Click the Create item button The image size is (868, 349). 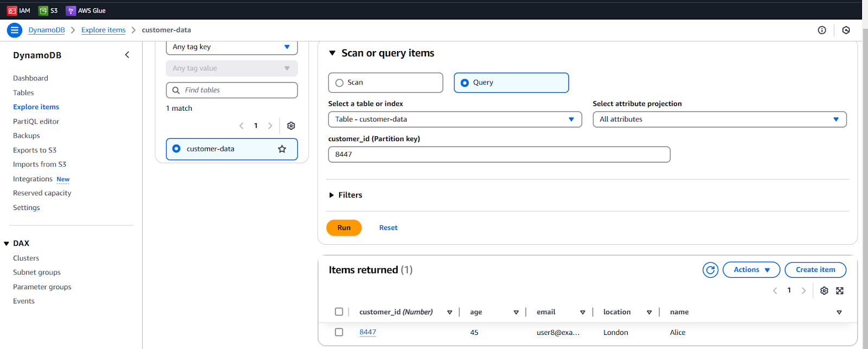coord(815,270)
